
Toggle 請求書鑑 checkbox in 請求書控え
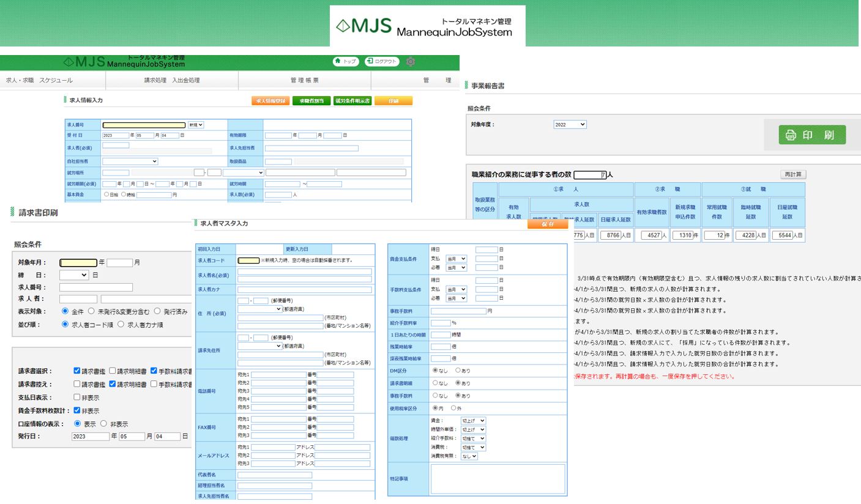(77, 384)
